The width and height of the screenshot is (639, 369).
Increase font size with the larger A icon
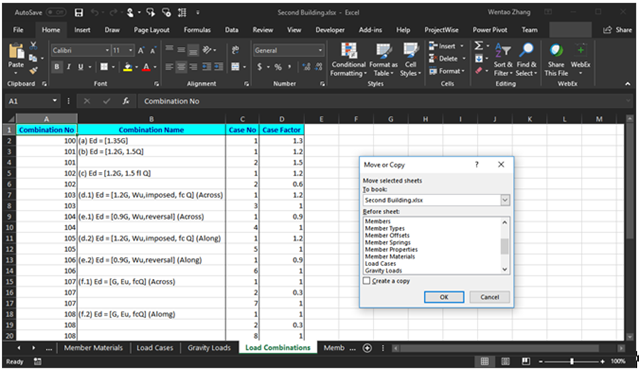(141, 51)
